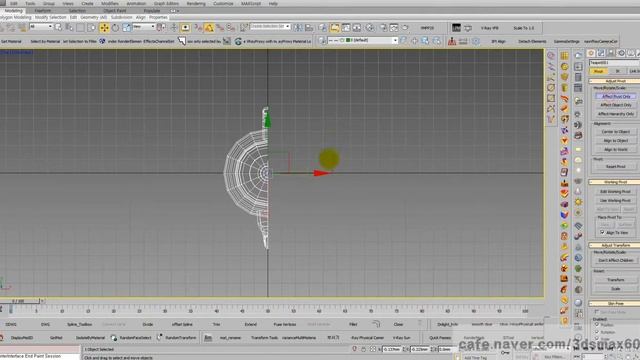This screenshot has width=640, height=360.
Task: Click the percent snap toggle icon
Action: (x=220, y=28)
